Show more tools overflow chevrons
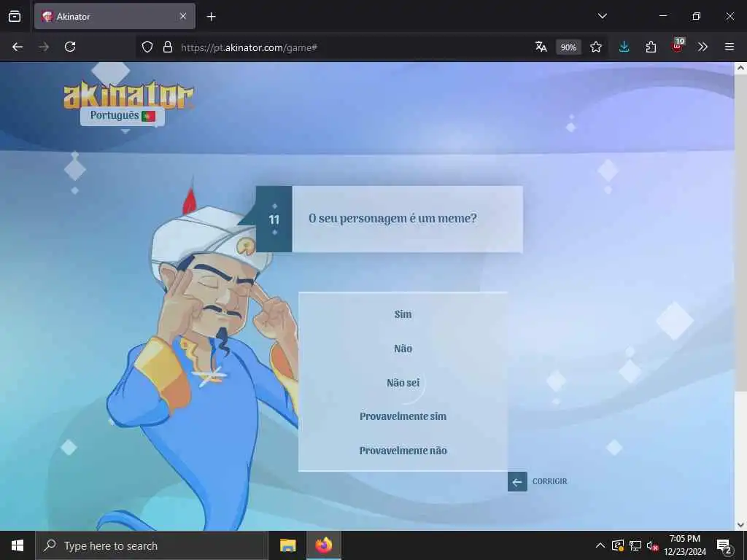 703,47
